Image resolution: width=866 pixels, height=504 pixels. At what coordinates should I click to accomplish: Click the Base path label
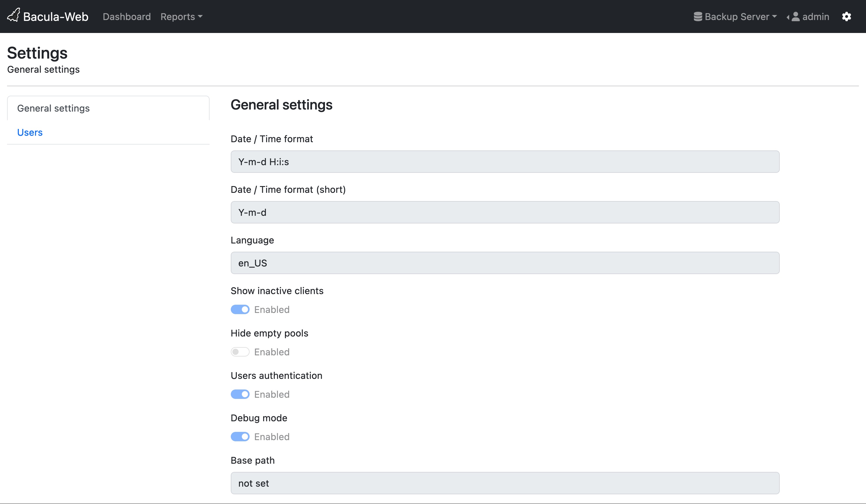tap(253, 460)
